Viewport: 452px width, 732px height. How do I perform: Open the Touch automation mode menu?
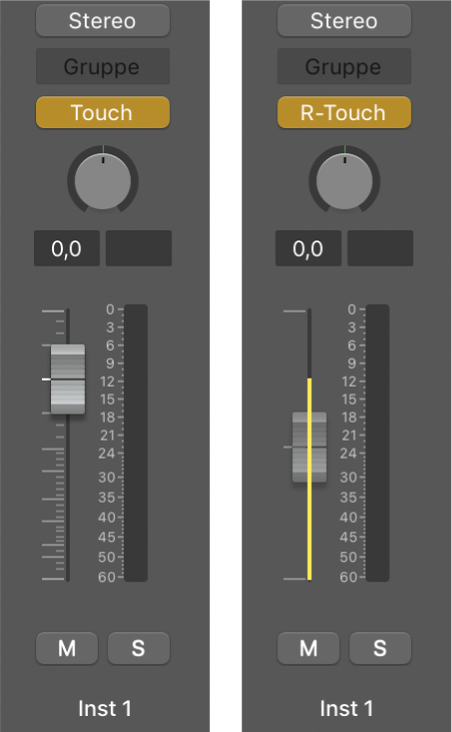pyautogui.click(x=103, y=113)
